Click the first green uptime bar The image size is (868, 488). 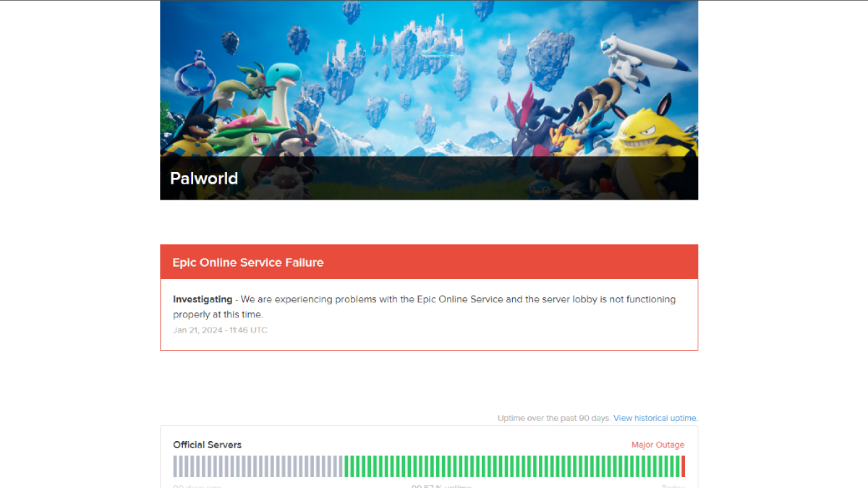(x=346, y=466)
